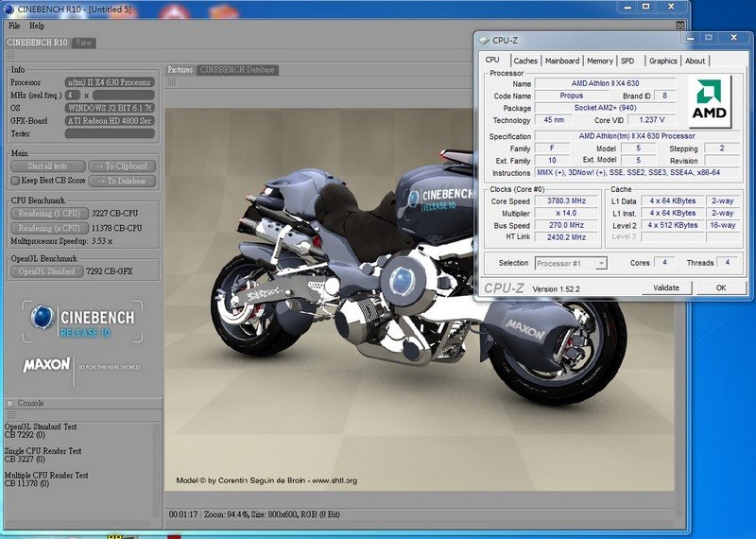Screen dimensions: 756x539
Task: Switch to the Caches tab in CPU-Z
Action: pos(525,61)
